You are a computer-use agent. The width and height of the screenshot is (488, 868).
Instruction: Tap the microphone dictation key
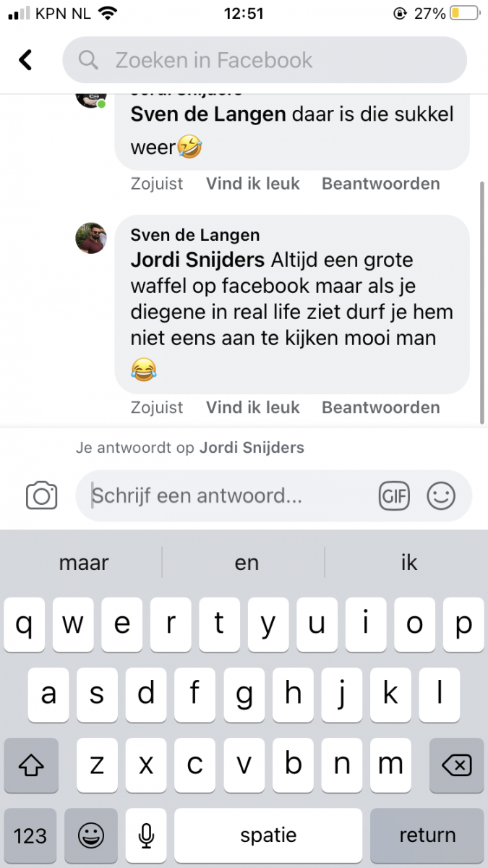pyautogui.click(x=146, y=836)
